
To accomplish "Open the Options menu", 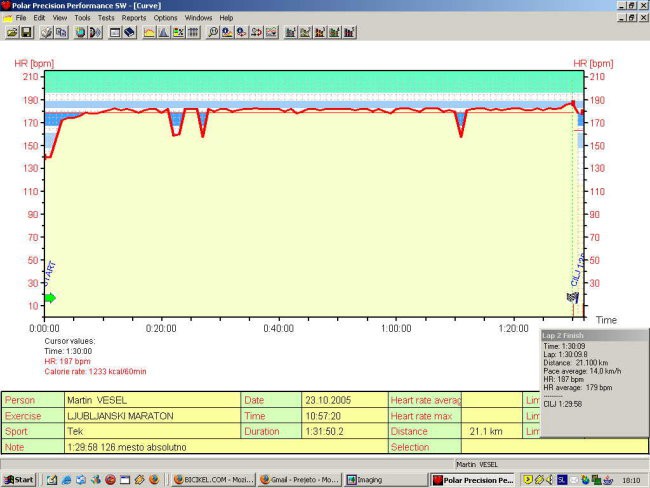I will coord(165,18).
